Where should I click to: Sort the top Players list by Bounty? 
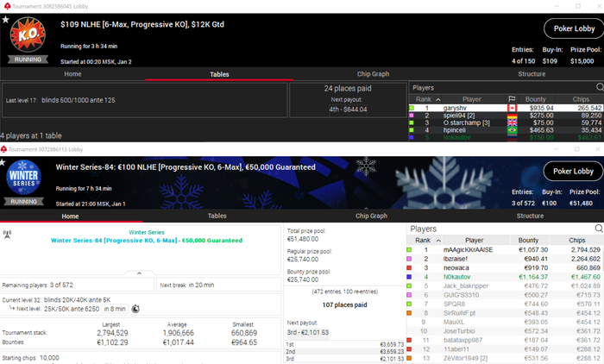(536, 99)
